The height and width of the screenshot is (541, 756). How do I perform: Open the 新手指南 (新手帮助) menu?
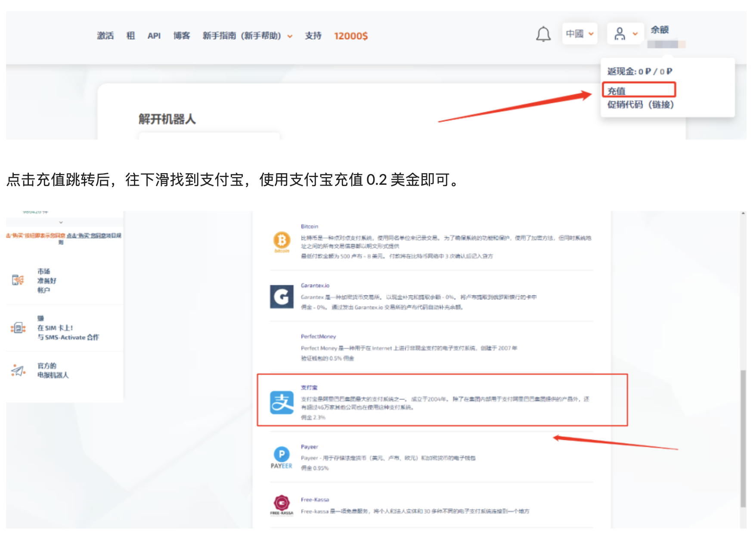(242, 36)
